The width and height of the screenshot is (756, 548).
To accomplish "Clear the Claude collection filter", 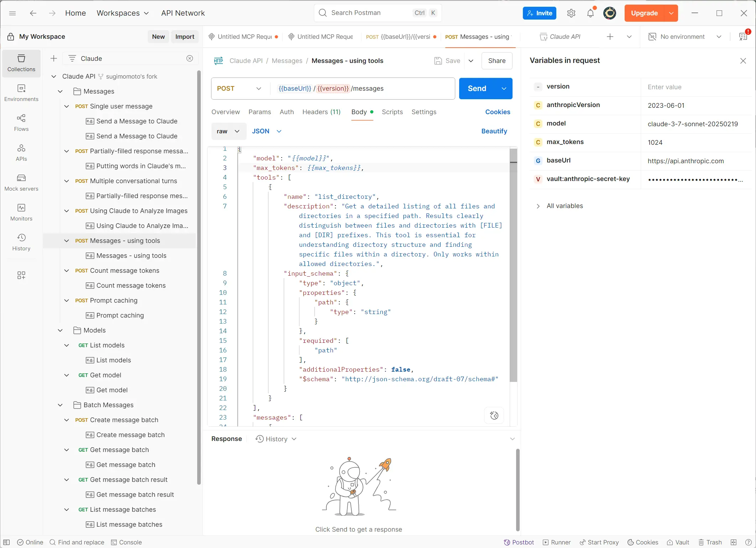I will click(190, 58).
